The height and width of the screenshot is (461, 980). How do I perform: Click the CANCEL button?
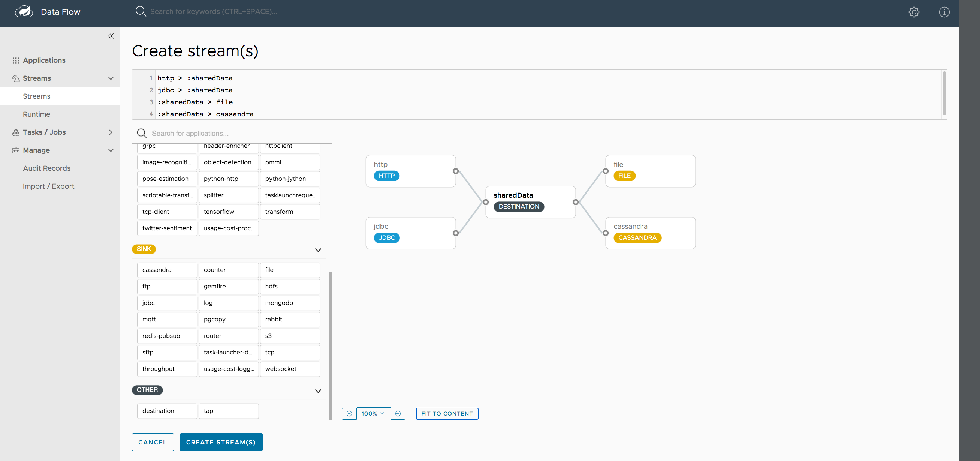click(153, 442)
